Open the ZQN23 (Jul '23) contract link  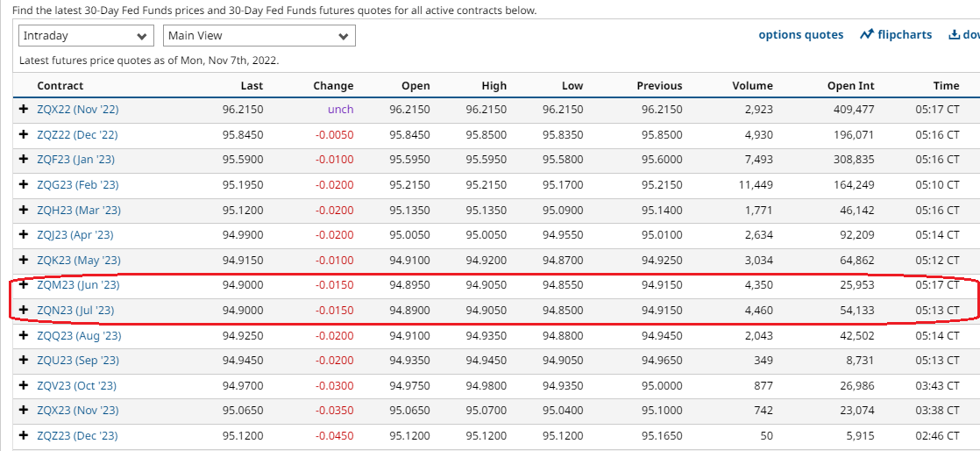[75, 311]
